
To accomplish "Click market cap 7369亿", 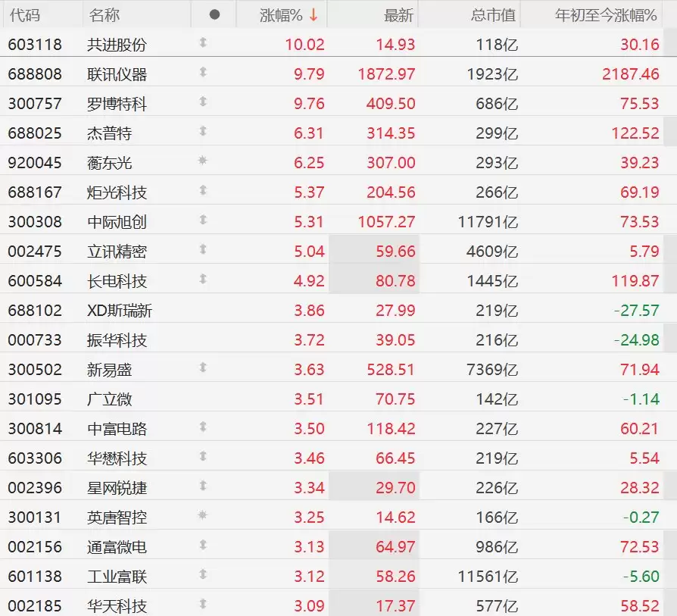I will point(492,370).
